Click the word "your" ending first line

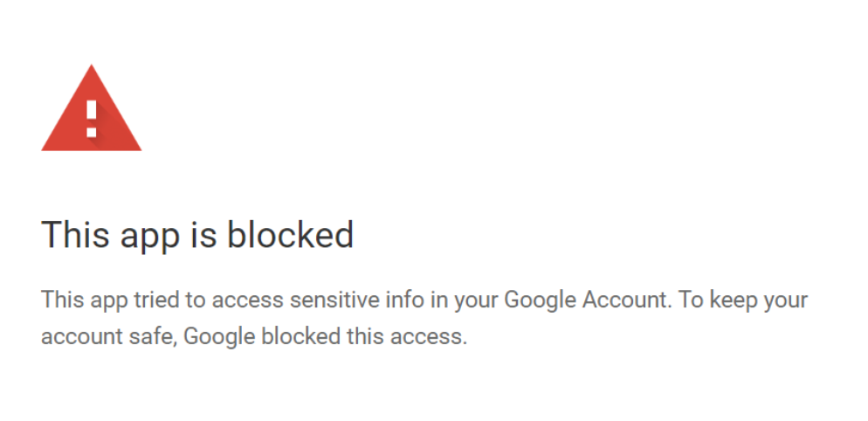click(786, 302)
